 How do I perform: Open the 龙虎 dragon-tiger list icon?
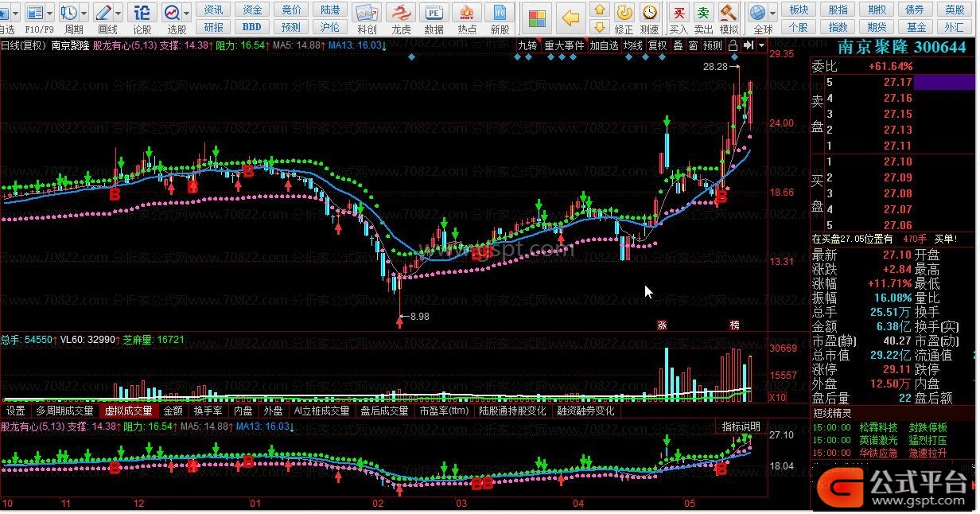tap(402, 13)
